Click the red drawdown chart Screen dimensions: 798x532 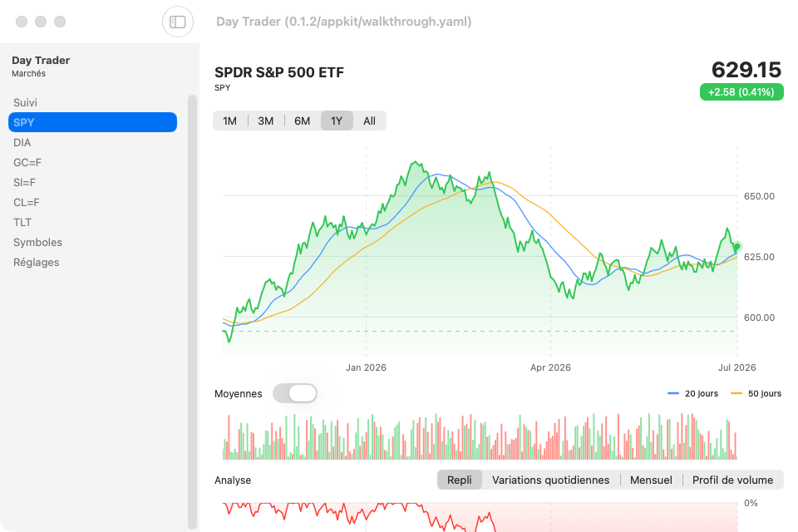[x=480, y=517]
